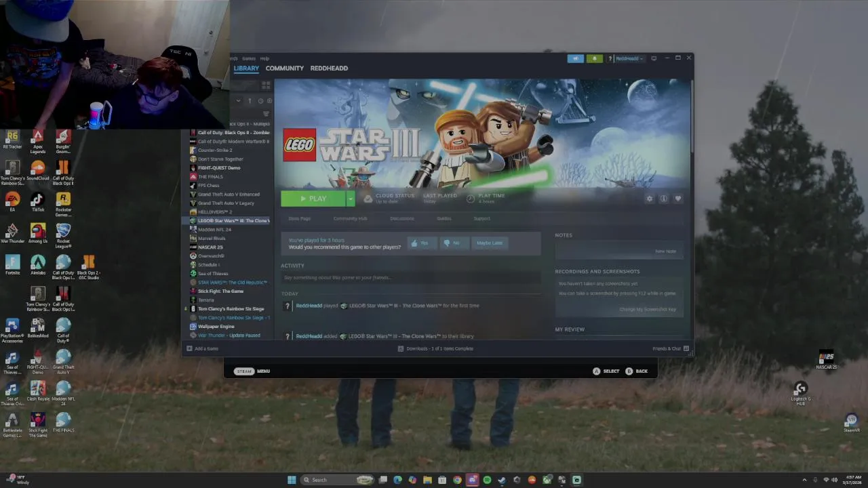Open the Discussions link
This screenshot has height=488, width=868.
[x=401, y=218]
